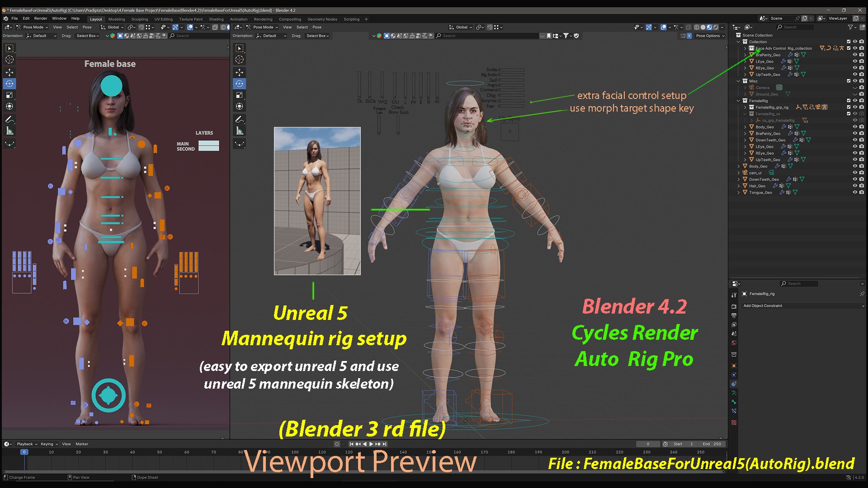Click the timeline Marker menu

pyautogui.click(x=82, y=444)
